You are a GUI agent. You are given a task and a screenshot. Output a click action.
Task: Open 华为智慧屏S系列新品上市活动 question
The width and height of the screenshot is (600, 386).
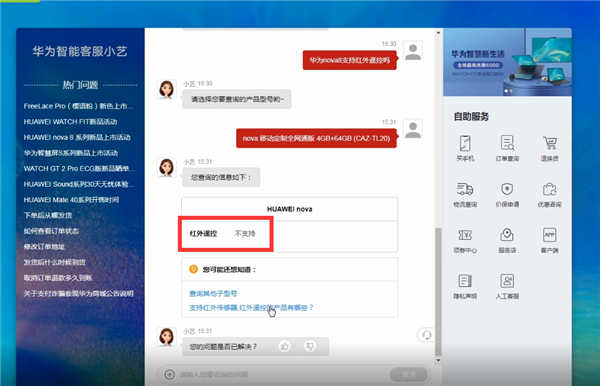[x=71, y=153]
